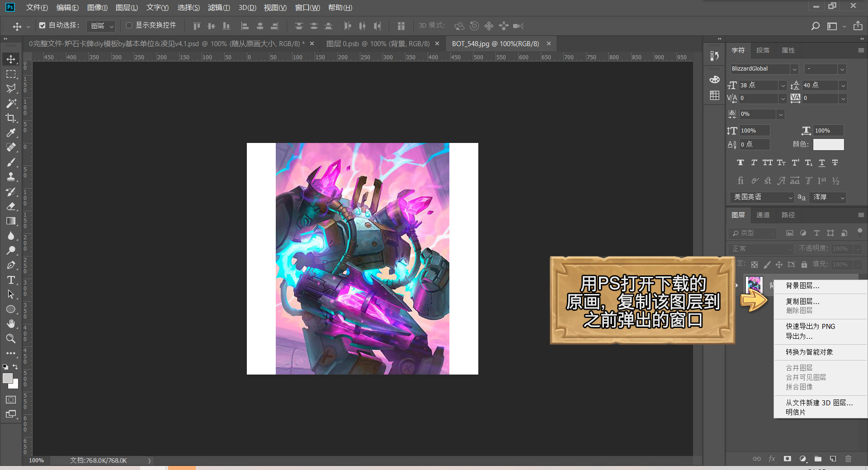Choose 转换为智能对象 from context menu
The height and width of the screenshot is (470, 868).
(809, 352)
